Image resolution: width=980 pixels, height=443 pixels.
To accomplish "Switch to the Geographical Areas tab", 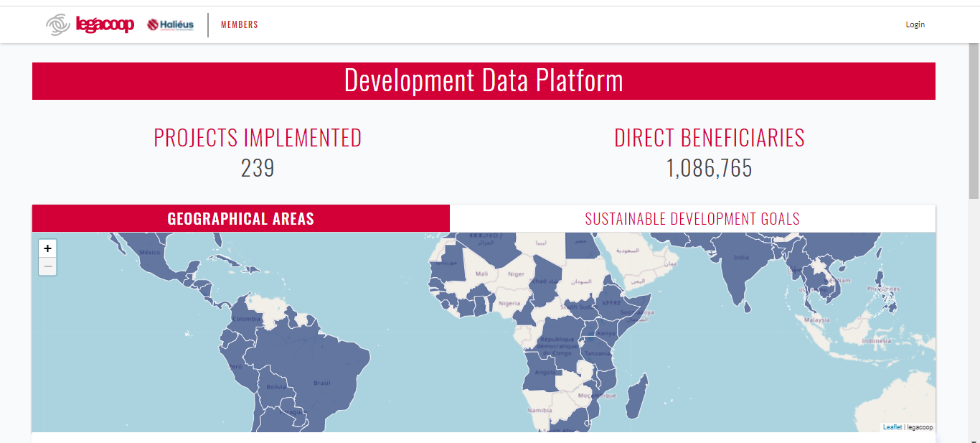I will (x=241, y=218).
